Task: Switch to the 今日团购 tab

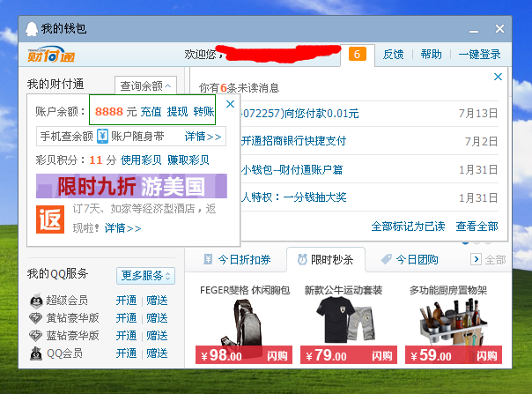Action: point(410,259)
